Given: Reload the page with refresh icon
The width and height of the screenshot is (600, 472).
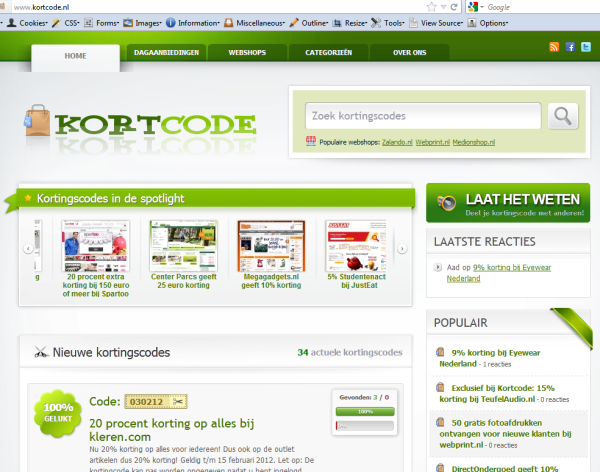Looking at the screenshot, I should click(x=454, y=7).
